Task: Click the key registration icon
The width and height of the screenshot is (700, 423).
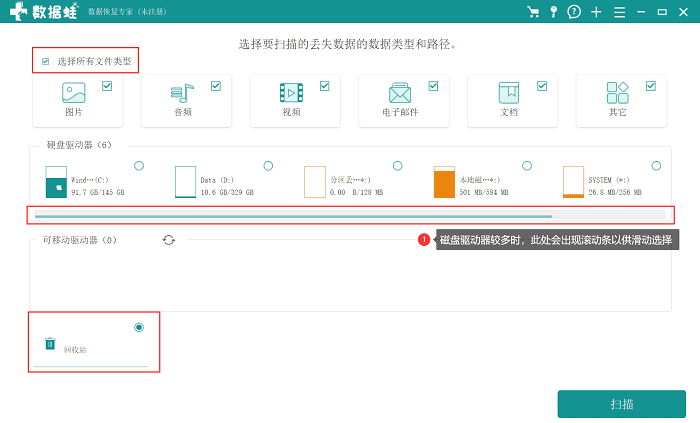Action: point(554,12)
